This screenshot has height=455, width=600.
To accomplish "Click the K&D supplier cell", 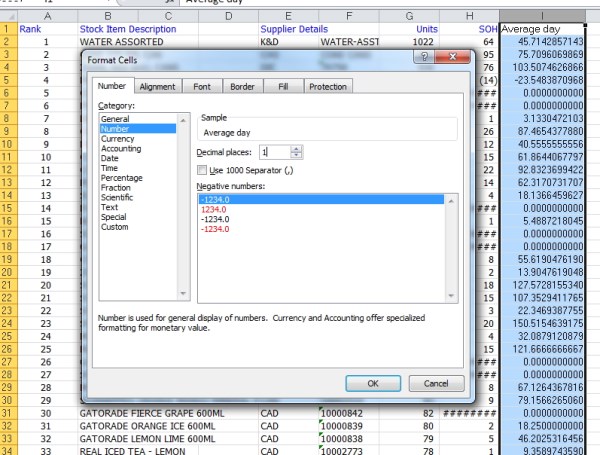I will tap(289, 42).
